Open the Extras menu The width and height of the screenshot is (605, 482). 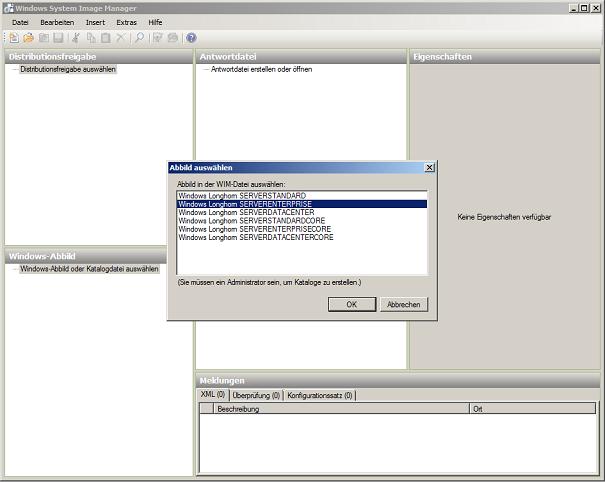point(127,22)
